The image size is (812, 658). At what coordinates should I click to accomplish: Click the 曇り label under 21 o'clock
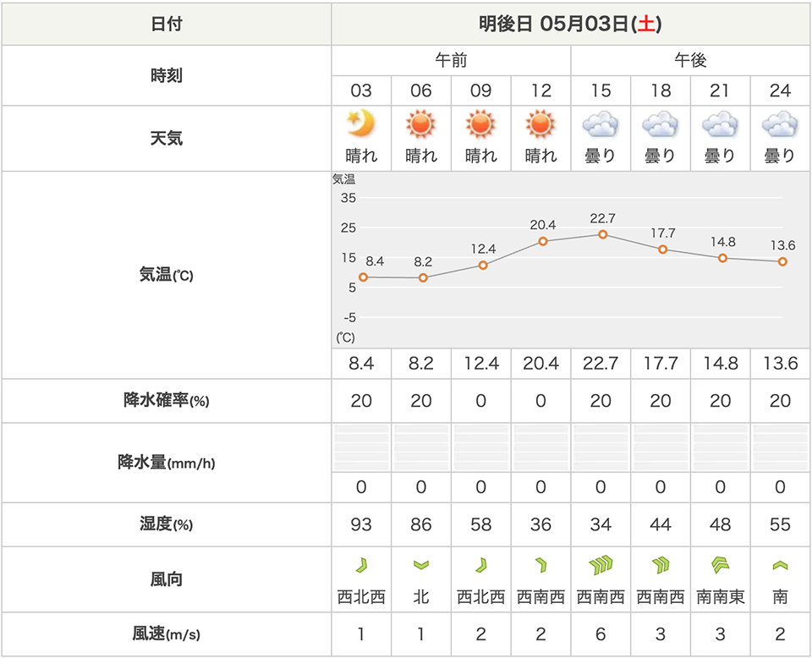click(x=721, y=156)
